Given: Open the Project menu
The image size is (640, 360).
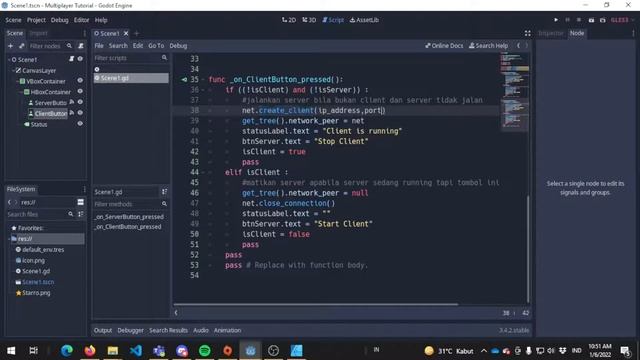Looking at the screenshot, I should [36, 20].
